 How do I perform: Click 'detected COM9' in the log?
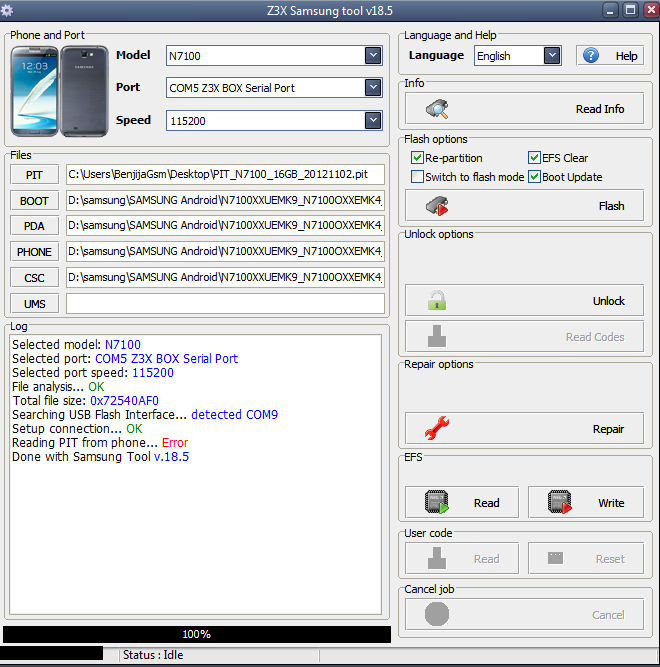(x=234, y=414)
